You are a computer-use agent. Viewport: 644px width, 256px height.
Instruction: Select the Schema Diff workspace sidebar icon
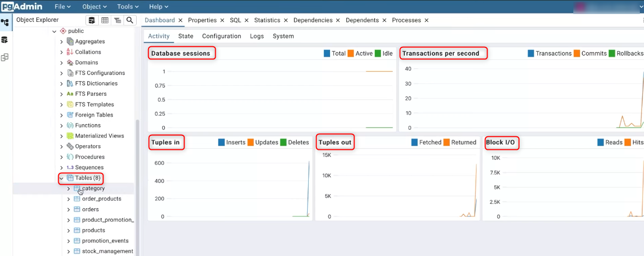[x=5, y=57]
